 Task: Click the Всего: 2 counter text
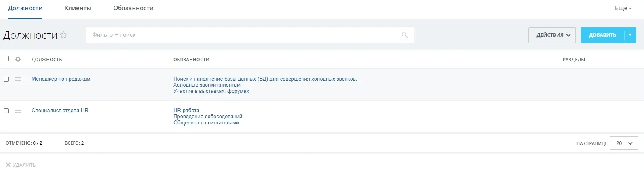[74, 143]
